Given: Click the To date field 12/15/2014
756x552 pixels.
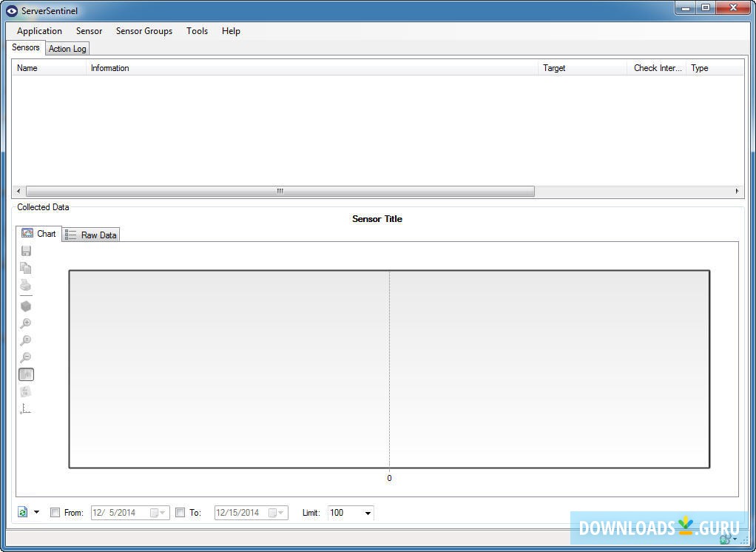Looking at the screenshot, I should click(252, 513).
